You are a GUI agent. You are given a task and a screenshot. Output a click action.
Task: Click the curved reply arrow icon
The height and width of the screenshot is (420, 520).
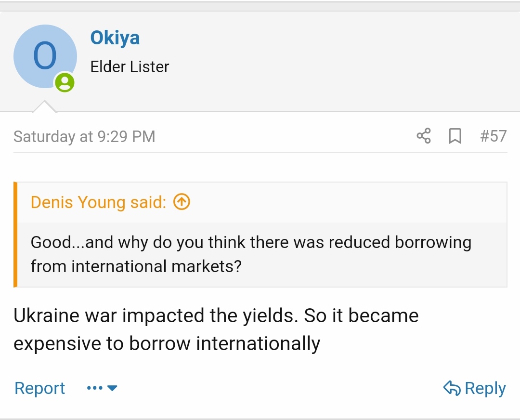click(x=452, y=388)
